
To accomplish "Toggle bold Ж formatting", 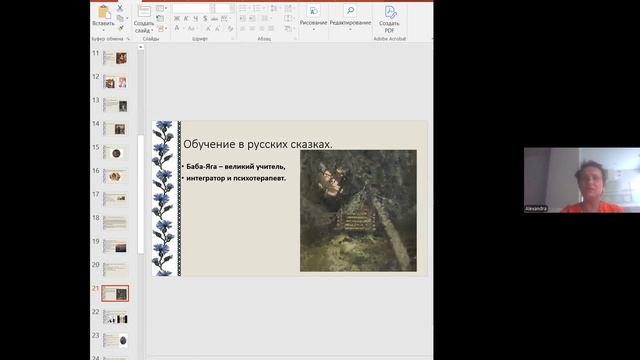I will tap(177, 19).
